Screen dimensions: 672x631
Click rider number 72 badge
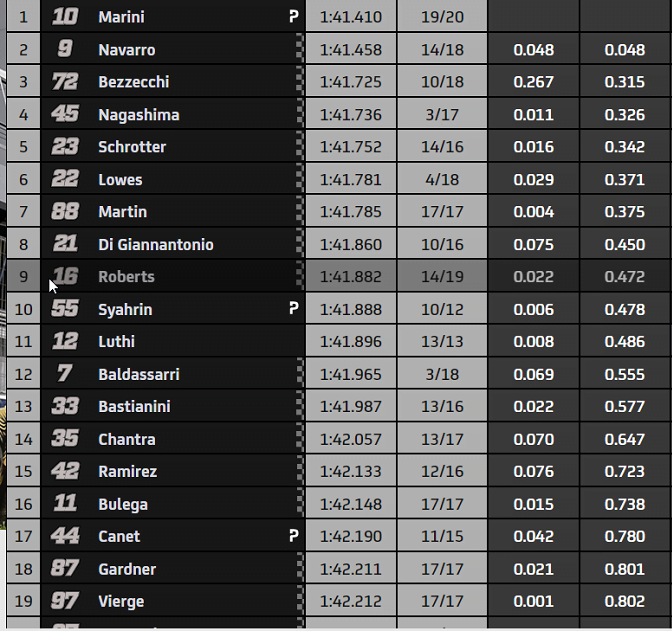(x=65, y=82)
